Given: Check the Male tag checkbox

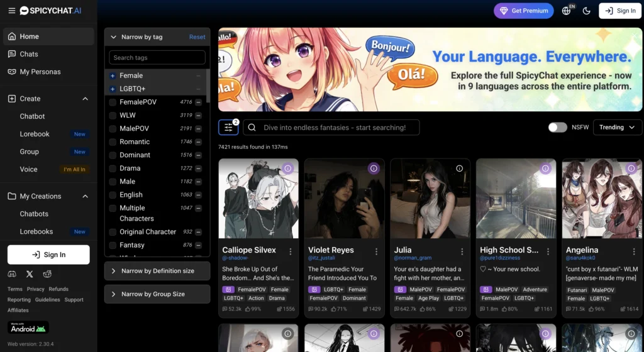Looking at the screenshot, I should click(113, 182).
